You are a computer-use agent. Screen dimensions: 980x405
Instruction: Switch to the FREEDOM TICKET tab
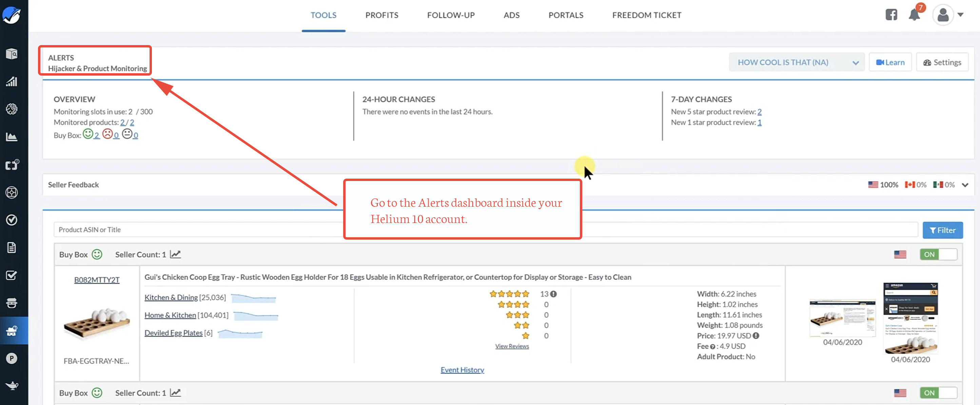pyautogui.click(x=647, y=15)
